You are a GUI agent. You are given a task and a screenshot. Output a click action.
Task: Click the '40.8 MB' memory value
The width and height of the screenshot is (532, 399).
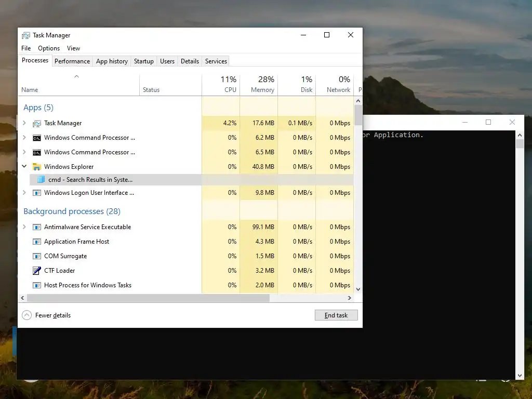click(x=263, y=167)
